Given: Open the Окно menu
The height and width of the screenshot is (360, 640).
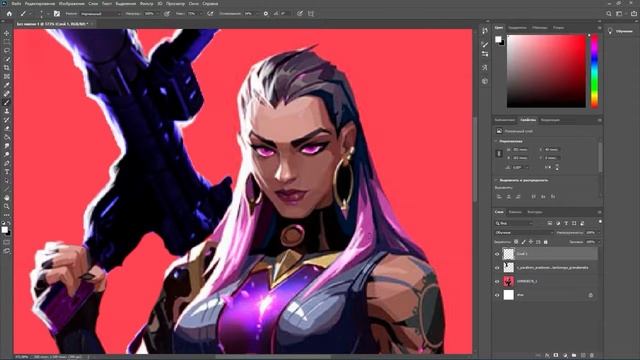Looking at the screenshot, I should (194, 4).
